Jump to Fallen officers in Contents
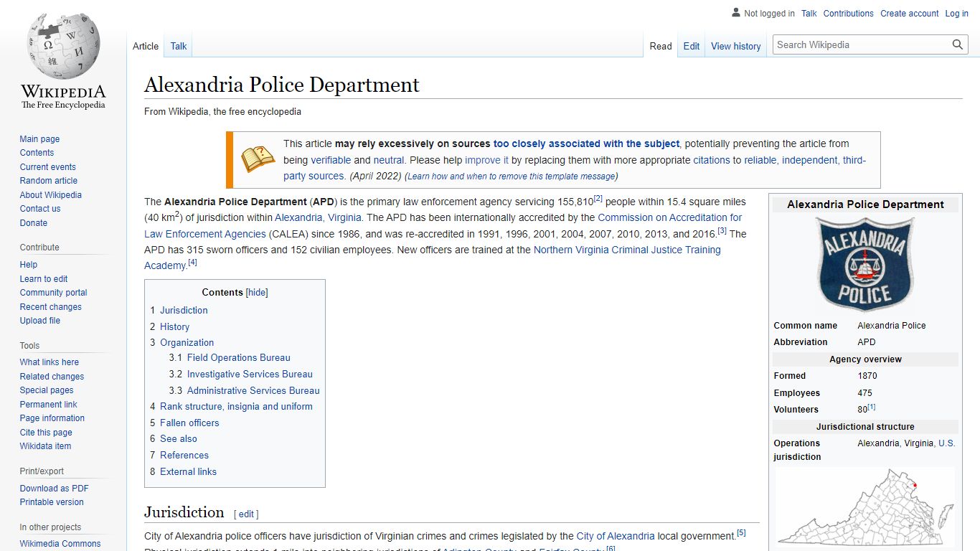 pos(189,423)
